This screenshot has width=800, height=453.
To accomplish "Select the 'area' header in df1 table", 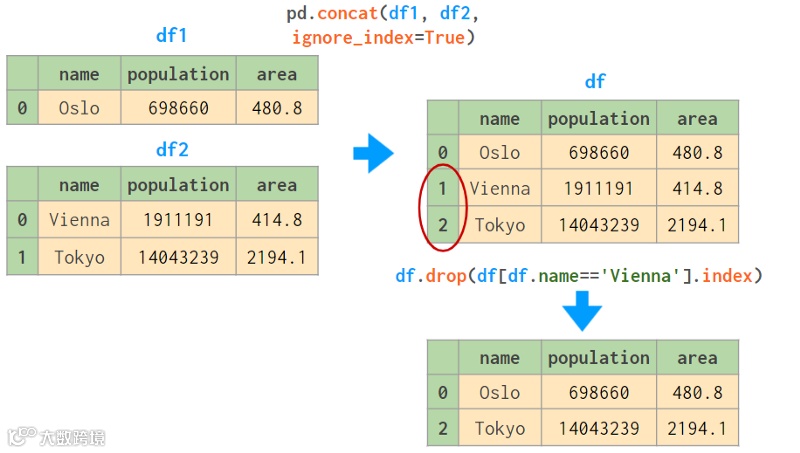I will 277,74.
